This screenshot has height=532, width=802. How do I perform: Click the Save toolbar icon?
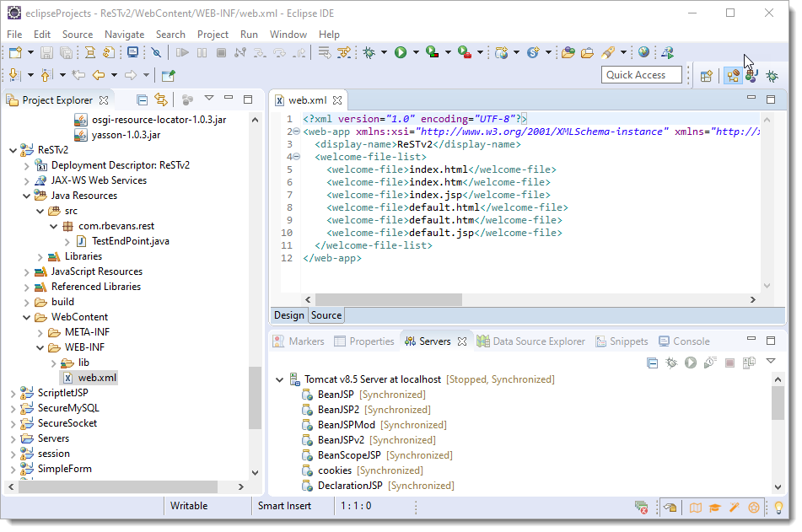point(46,52)
